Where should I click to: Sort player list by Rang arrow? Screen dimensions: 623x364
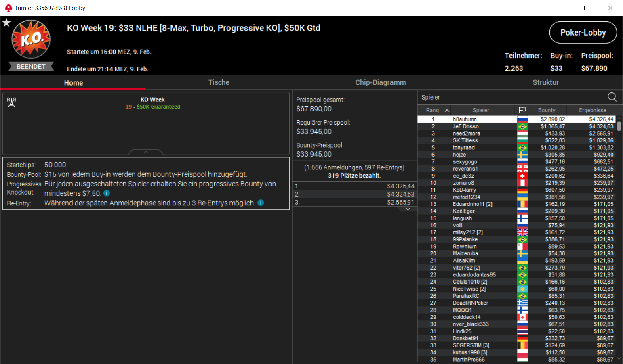(447, 110)
